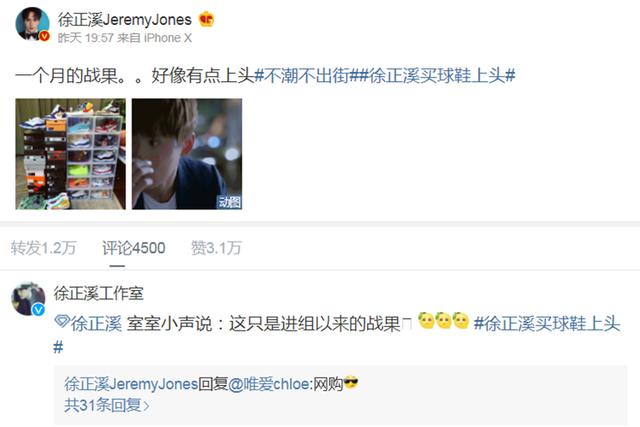640x427 pixels.
Task: Click the sunglasses emoji after 网购
Action: [x=351, y=383]
